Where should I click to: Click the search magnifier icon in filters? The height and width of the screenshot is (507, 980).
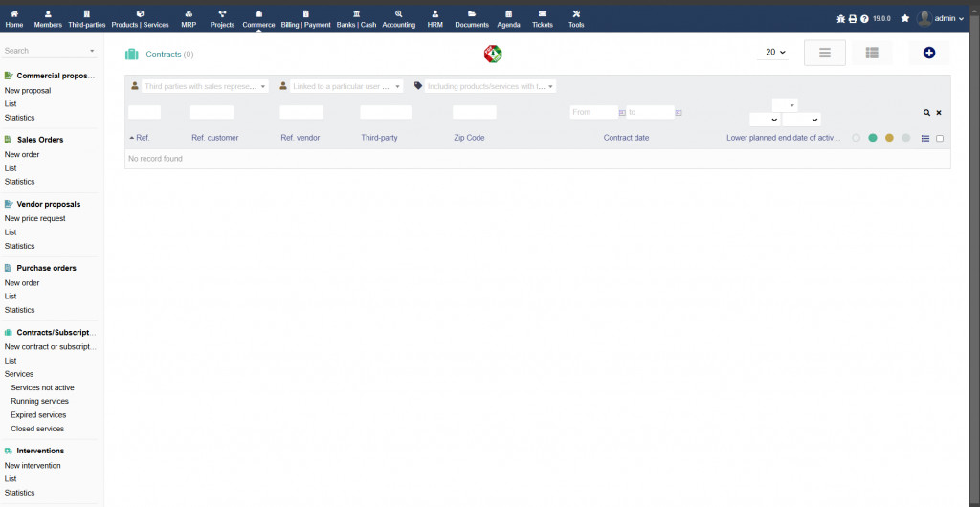point(926,112)
